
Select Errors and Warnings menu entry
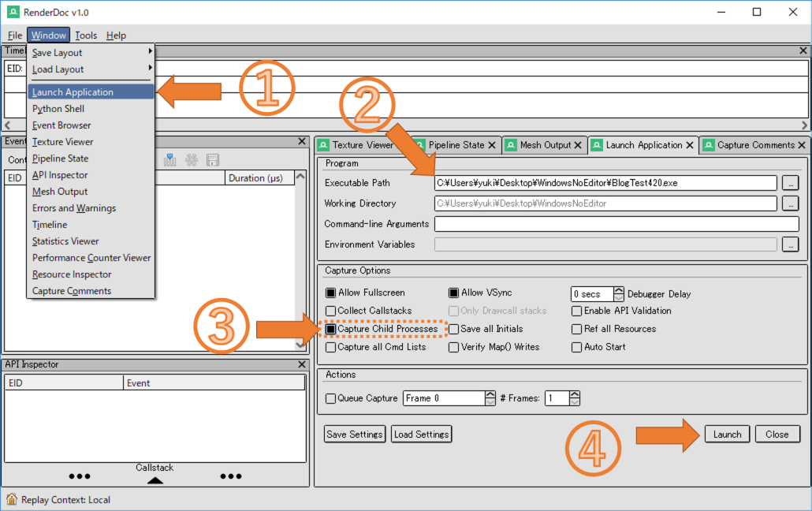[91, 208]
